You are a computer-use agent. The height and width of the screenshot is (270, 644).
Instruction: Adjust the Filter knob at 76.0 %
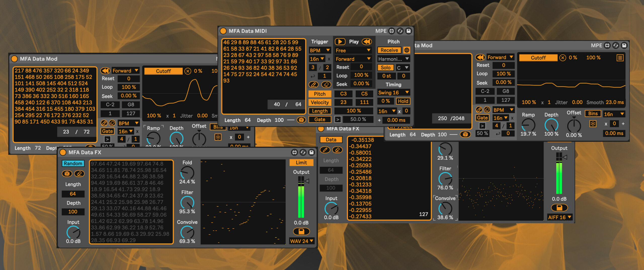445,179
